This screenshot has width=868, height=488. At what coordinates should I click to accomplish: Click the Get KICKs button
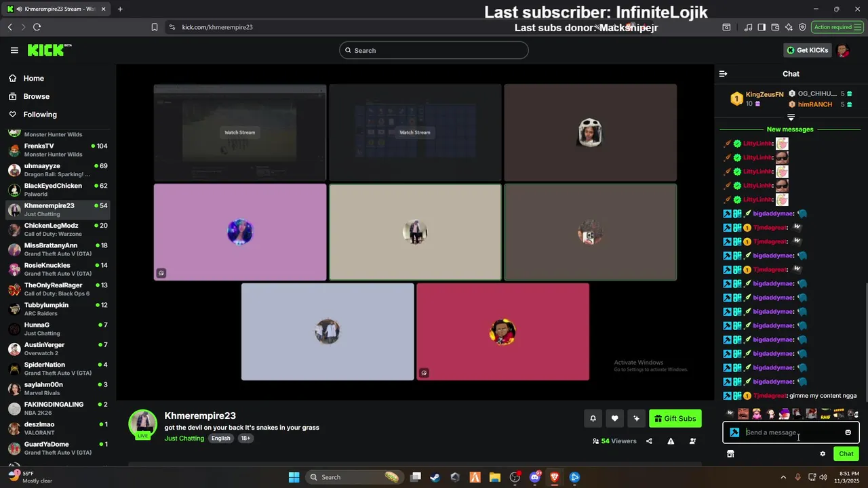point(807,50)
